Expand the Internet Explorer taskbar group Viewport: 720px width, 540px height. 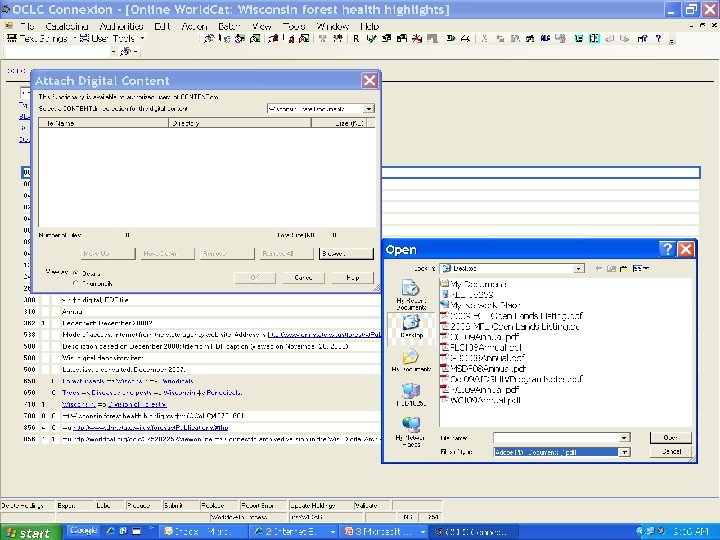click(x=332, y=532)
